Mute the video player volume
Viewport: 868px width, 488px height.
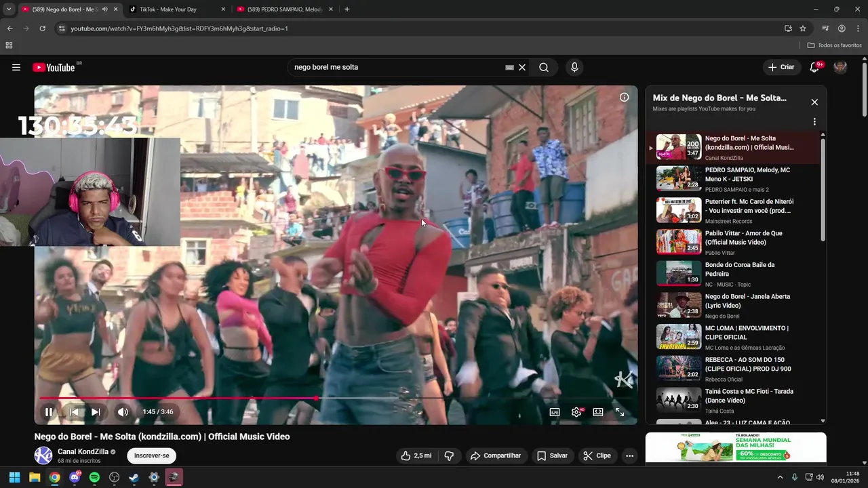[x=123, y=411]
